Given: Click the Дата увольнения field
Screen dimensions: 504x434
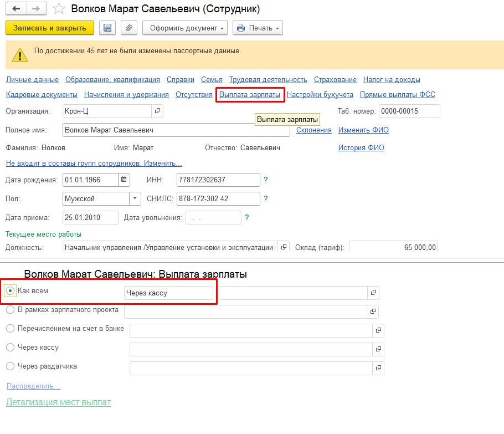Looking at the screenshot, I should (213, 217).
